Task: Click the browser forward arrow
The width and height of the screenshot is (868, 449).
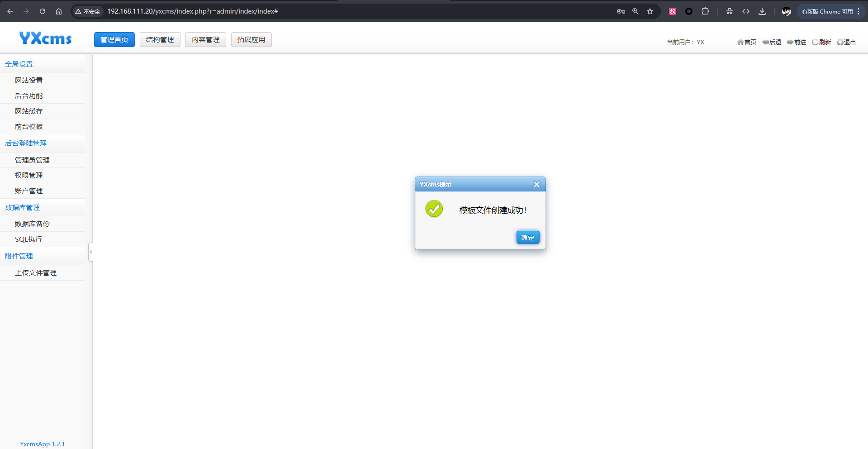Action: [x=26, y=11]
